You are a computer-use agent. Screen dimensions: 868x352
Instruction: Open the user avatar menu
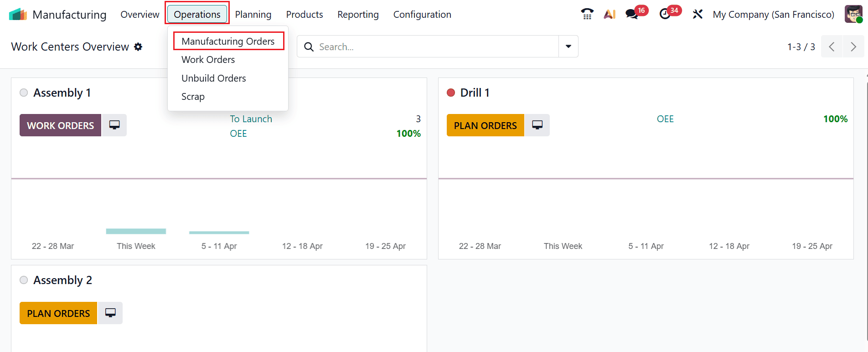point(853,14)
